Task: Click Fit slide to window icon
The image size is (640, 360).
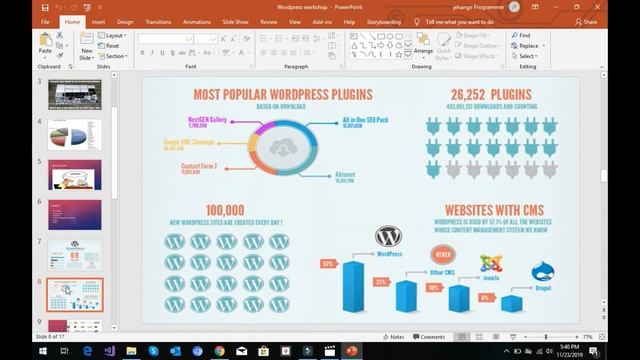Action: pos(602,337)
